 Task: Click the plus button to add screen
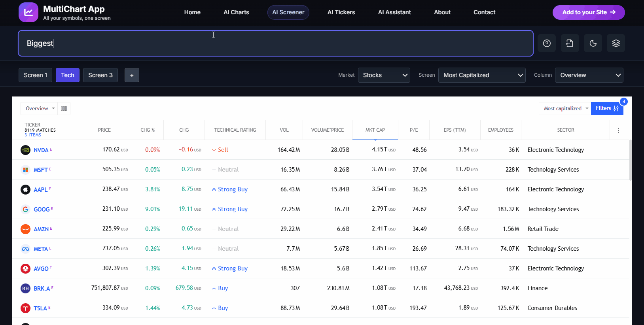pyautogui.click(x=132, y=75)
